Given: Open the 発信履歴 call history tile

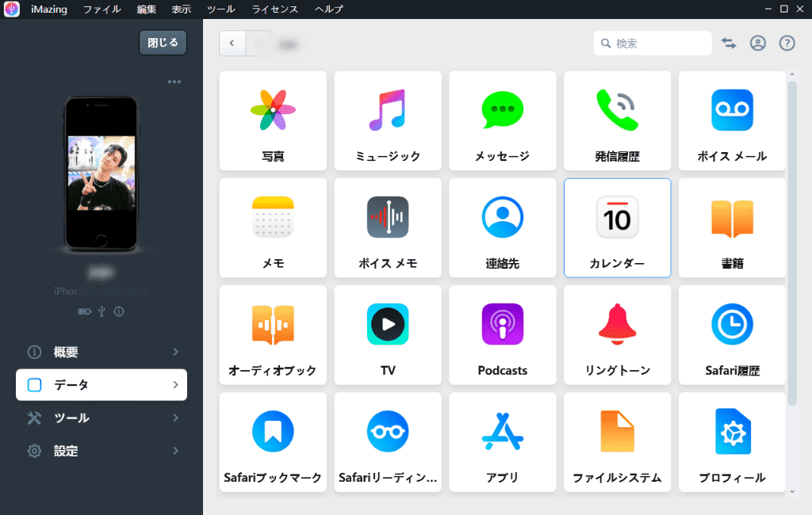Looking at the screenshot, I should [x=617, y=120].
